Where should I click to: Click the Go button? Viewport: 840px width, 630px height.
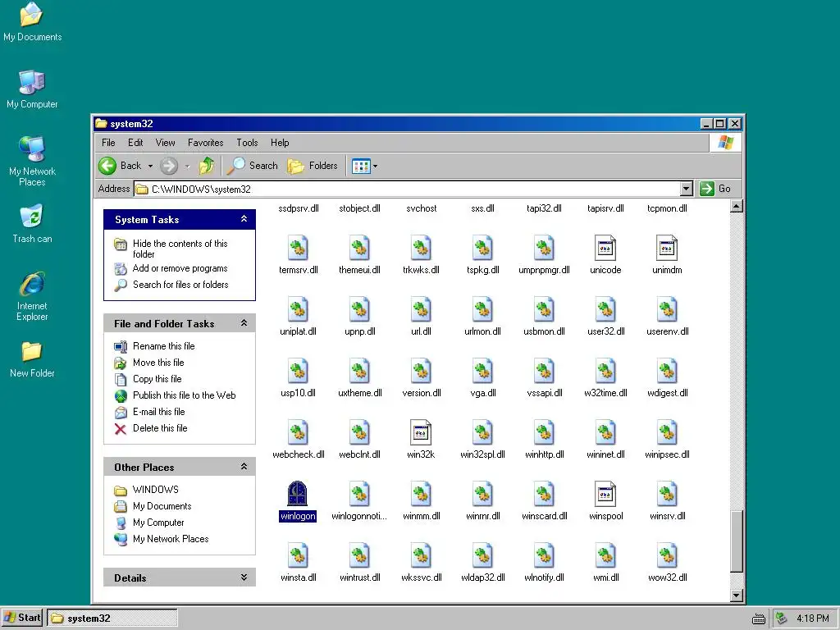715,189
